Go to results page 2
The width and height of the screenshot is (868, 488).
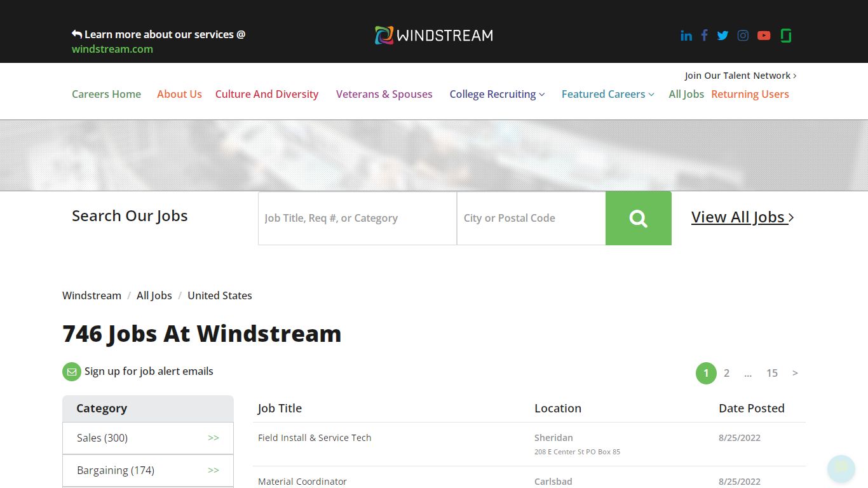click(x=726, y=373)
